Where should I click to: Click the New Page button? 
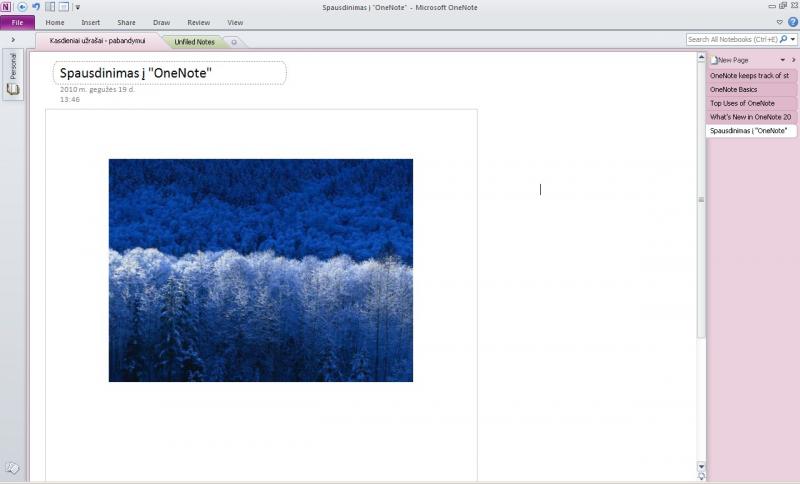[730, 60]
